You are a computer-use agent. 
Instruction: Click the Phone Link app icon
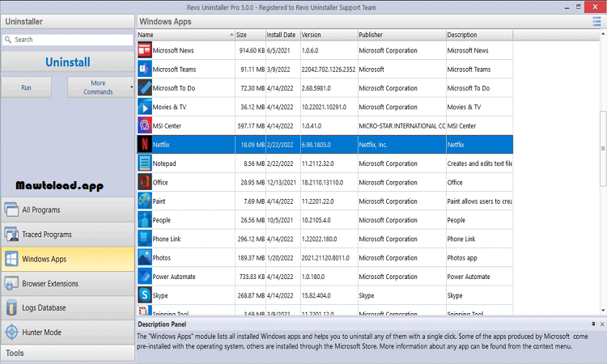[144, 239]
